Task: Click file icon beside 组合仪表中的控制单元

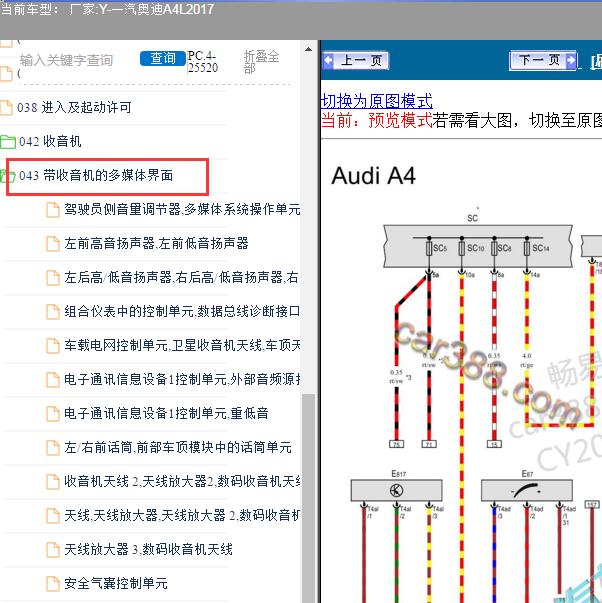Action: point(53,311)
